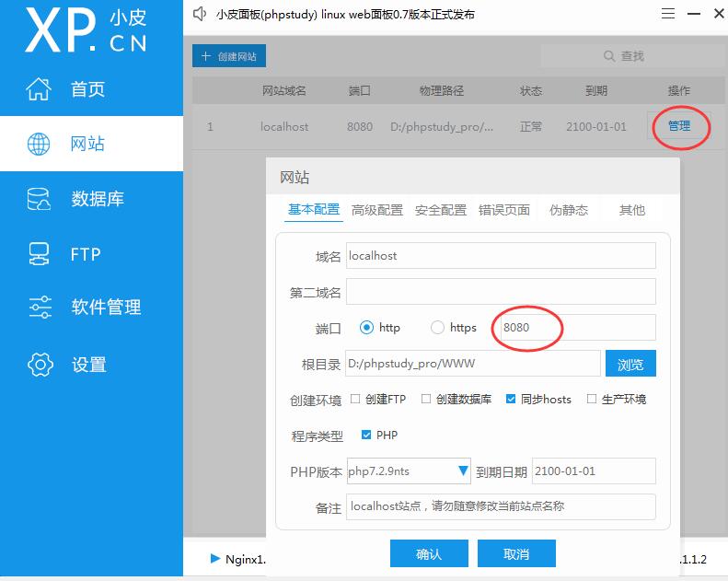728x581 pixels.
Task: Click the 浏览 browse button
Action: (x=630, y=363)
